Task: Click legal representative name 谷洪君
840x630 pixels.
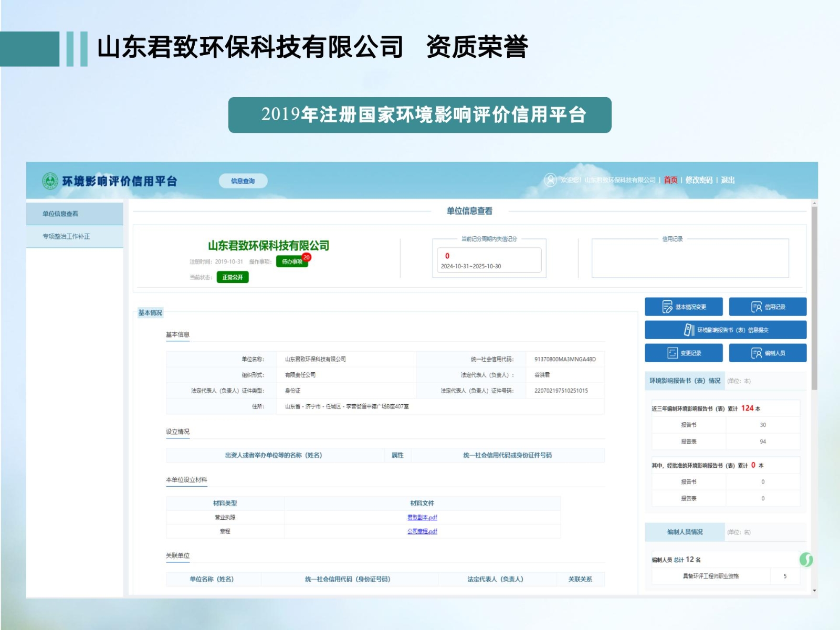Action: [x=542, y=375]
